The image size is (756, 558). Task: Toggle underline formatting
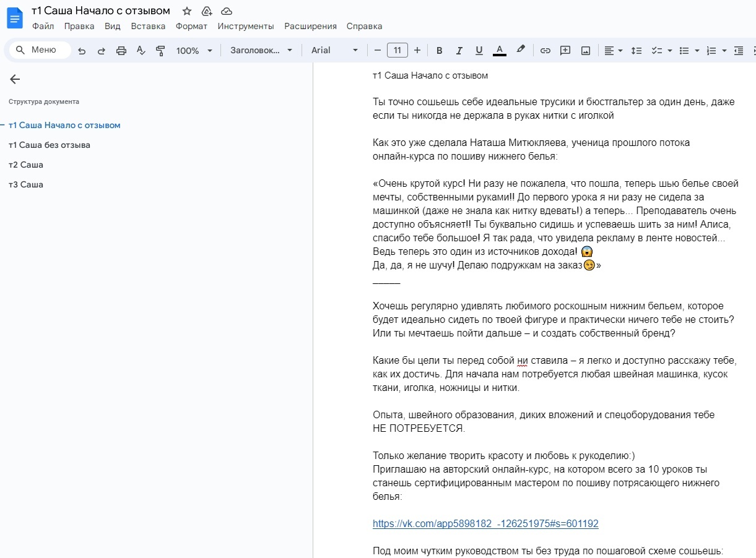point(479,51)
